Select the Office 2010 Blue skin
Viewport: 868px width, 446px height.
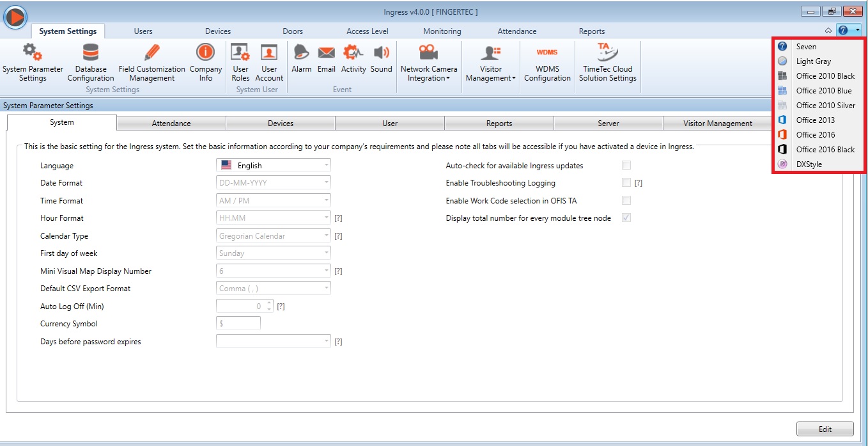click(x=819, y=91)
